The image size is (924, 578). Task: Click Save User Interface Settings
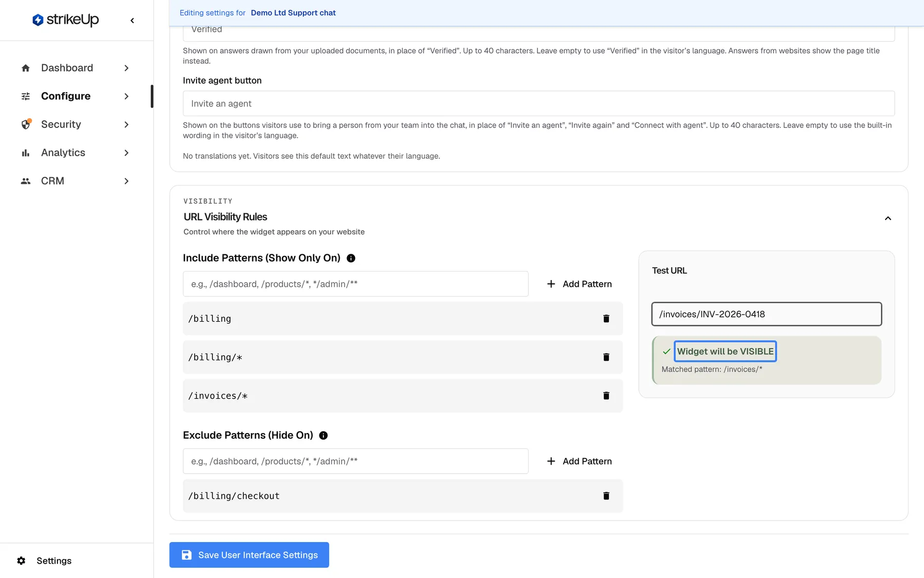coord(249,555)
